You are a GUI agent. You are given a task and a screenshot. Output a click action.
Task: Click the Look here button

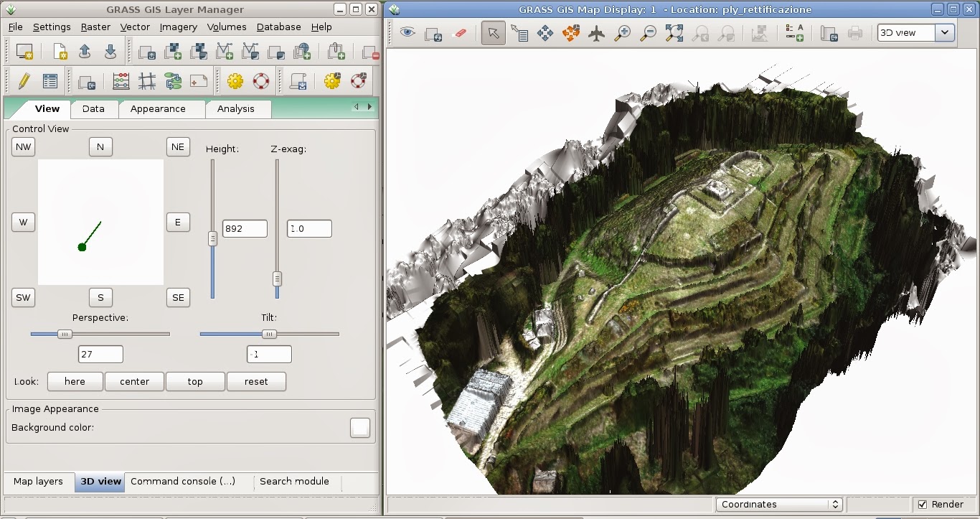(x=75, y=382)
